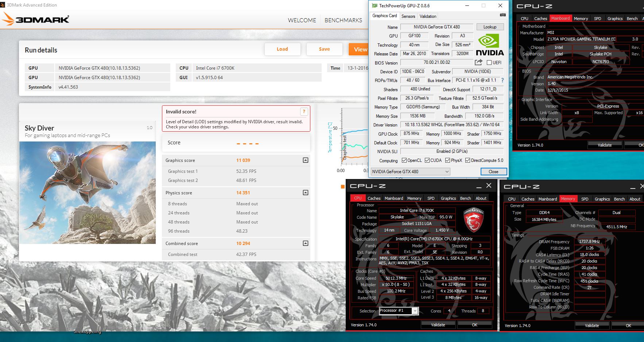Switch to the Validation tab in GPU-Z
The width and height of the screenshot is (644, 342).
(428, 16)
